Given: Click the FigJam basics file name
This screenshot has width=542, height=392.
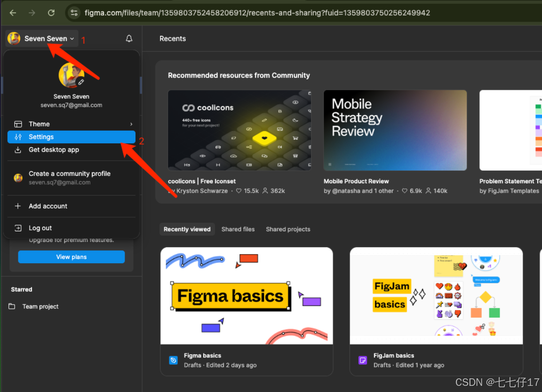Looking at the screenshot, I should pos(394,355).
